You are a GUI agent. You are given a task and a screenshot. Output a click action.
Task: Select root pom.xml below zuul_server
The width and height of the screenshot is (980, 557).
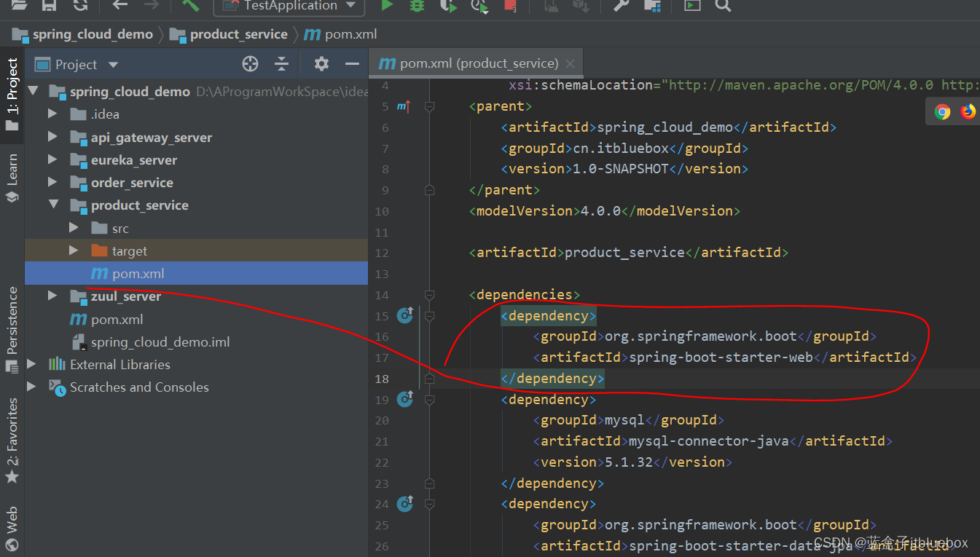(117, 319)
